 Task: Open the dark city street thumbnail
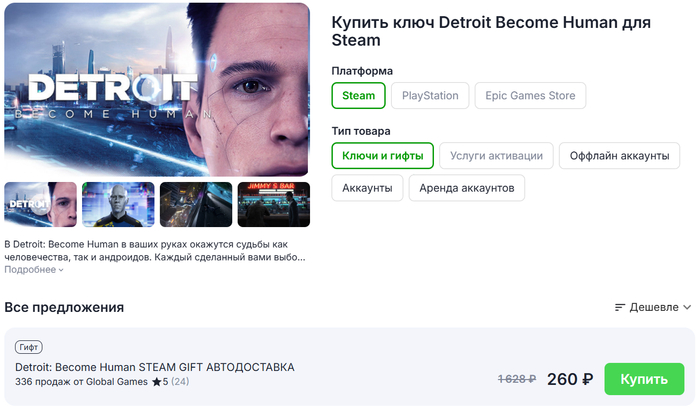click(x=196, y=204)
